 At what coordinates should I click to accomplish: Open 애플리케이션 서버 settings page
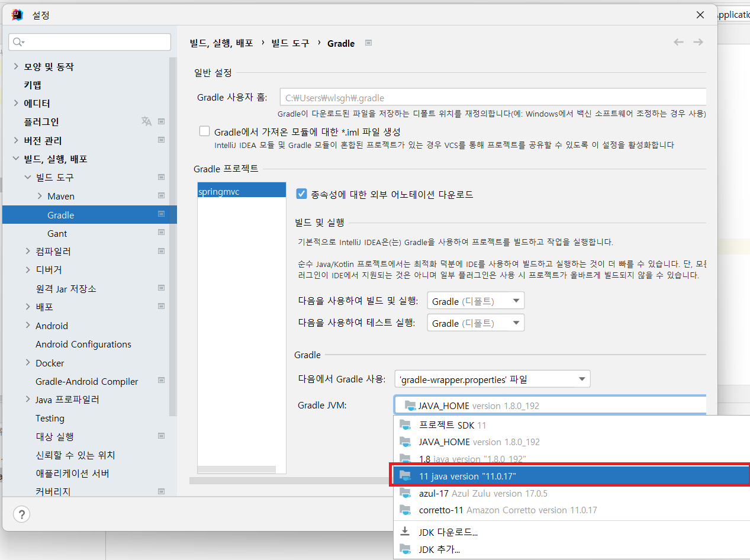72,473
